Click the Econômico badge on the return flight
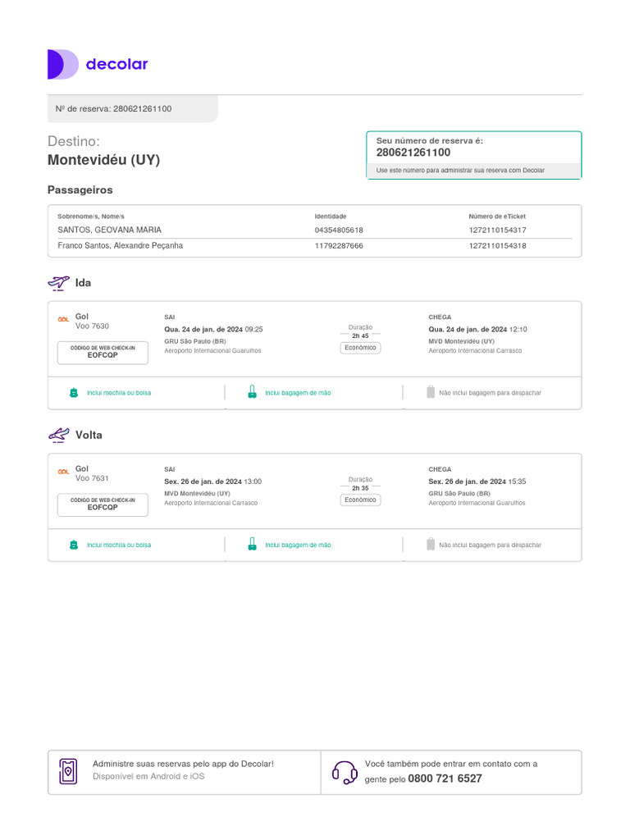This screenshot has height=840, width=630. pyautogui.click(x=360, y=500)
